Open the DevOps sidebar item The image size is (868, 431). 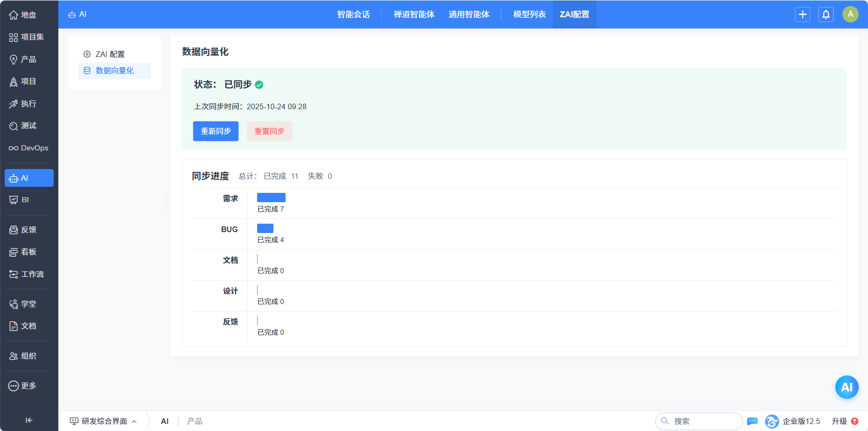(29, 148)
